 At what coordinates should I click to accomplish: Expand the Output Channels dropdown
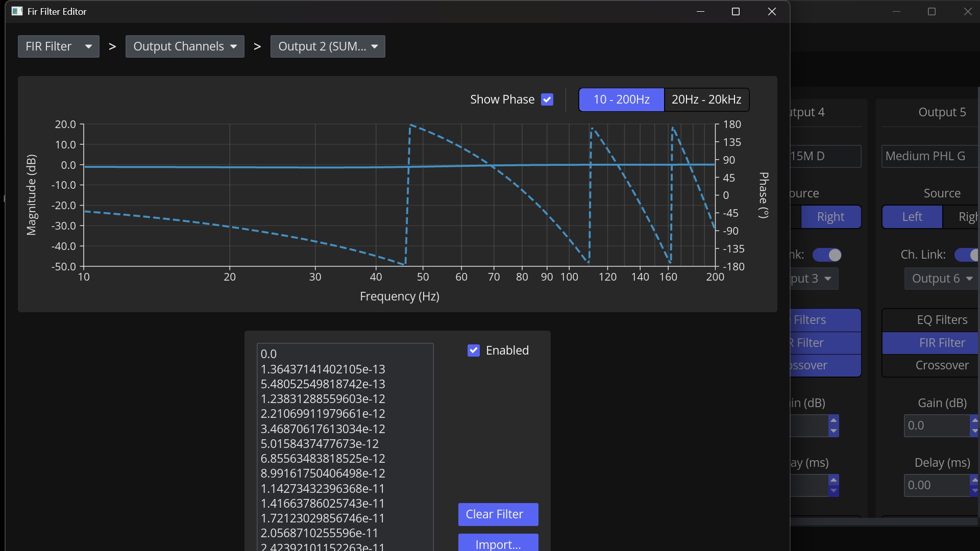pos(185,46)
